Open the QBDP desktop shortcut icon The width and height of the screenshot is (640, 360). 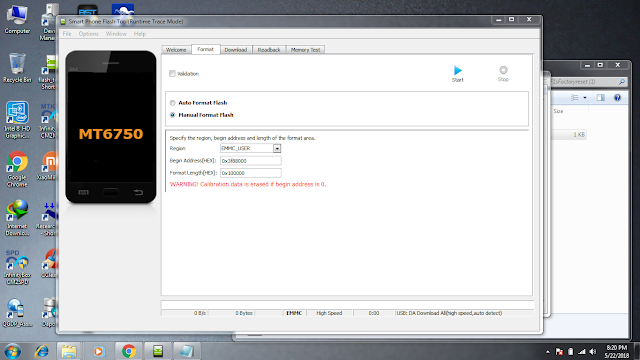click(x=17, y=313)
